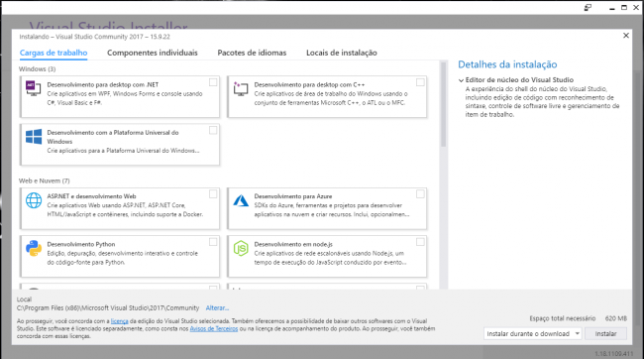Click the ASP.NET e desenvolvimento Web title

click(x=91, y=196)
